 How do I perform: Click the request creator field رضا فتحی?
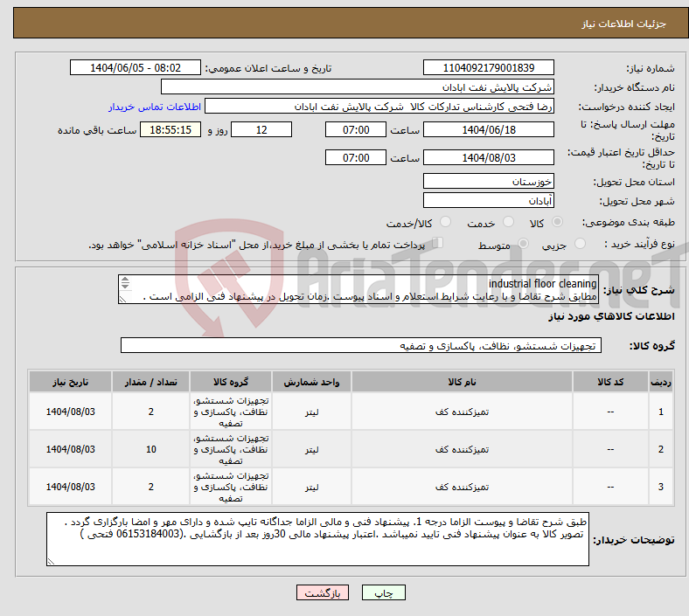379,107
